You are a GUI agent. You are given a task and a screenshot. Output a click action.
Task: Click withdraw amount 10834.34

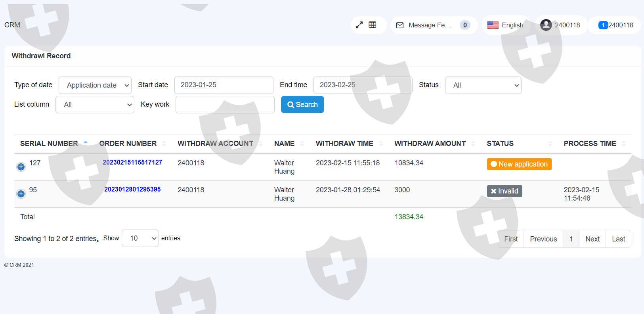pyautogui.click(x=409, y=163)
